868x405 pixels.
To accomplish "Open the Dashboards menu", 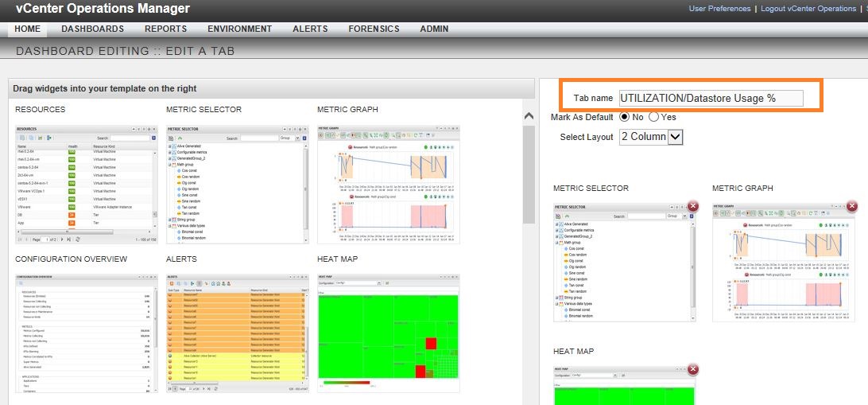I will (x=92, y=29).
